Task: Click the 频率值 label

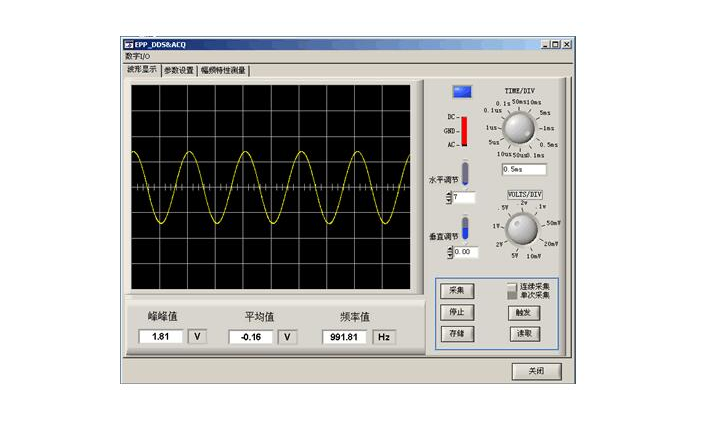Action: point(355,317)
